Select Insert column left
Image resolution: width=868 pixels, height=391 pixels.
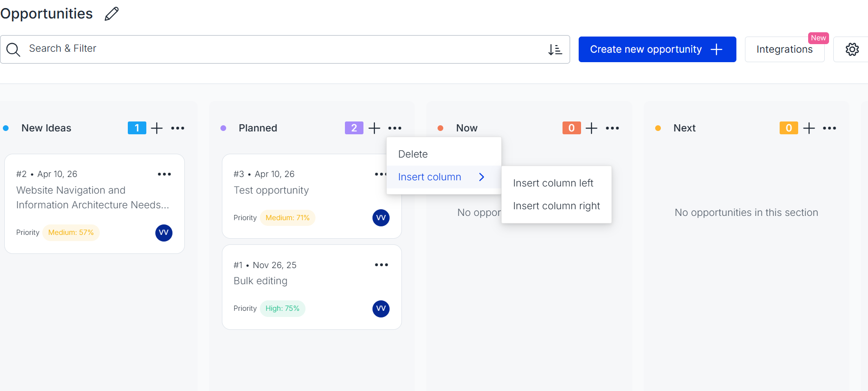(x=556, y=183)
